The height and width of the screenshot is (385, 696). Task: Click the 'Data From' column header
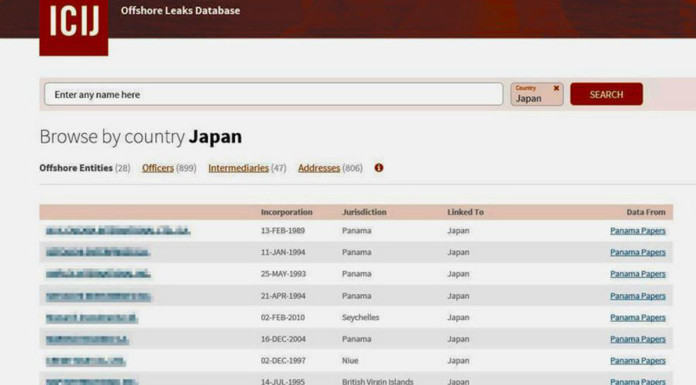tap(646, 212)
